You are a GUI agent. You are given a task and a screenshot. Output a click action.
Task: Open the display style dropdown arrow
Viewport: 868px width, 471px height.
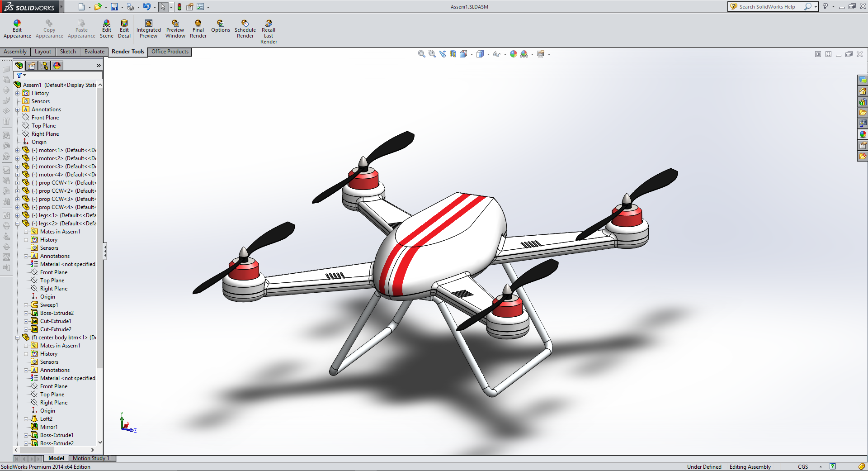pyautogui.click(x=488, y=54)
